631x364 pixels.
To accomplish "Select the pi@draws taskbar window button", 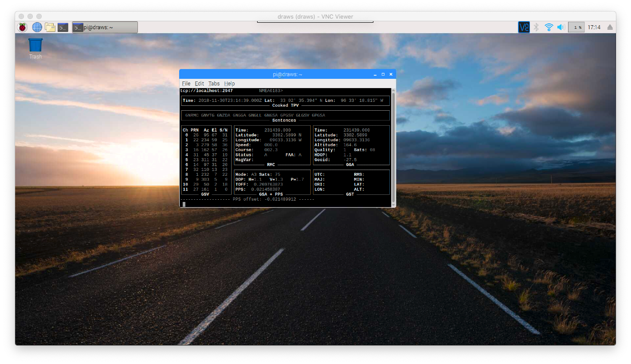I will [105, 27].
